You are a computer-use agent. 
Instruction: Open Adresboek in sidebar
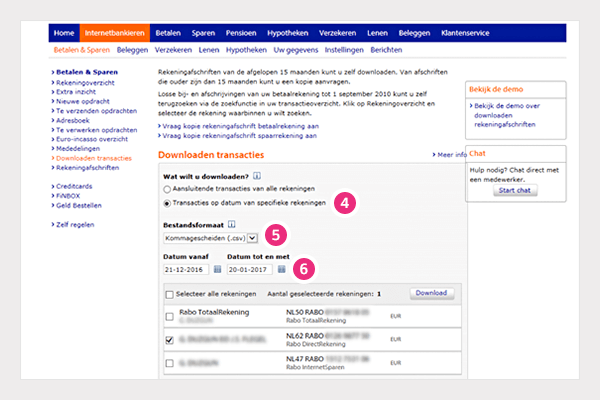pos(71,121)
